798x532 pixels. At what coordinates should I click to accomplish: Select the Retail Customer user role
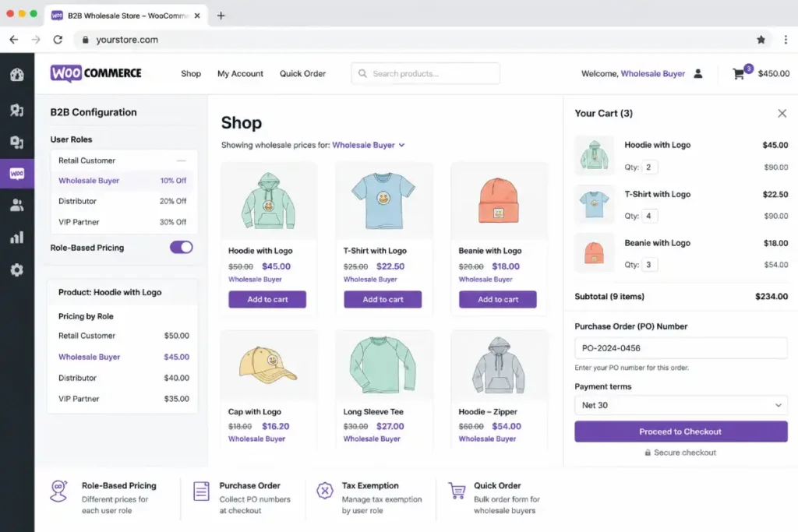[x=122, y=160]
